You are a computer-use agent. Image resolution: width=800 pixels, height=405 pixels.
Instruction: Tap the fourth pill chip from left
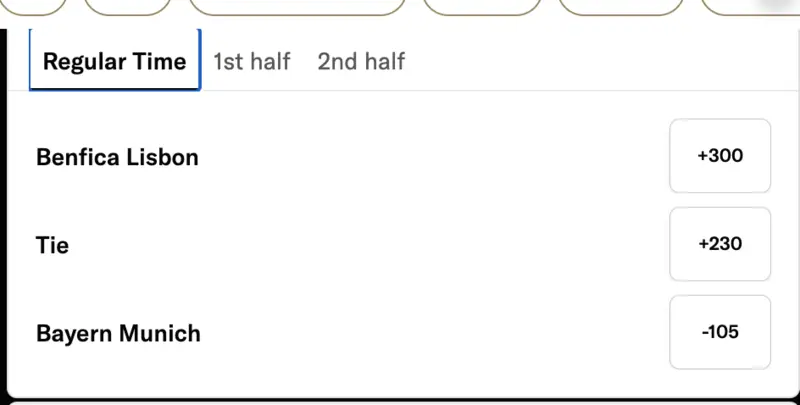click(482, 6)
